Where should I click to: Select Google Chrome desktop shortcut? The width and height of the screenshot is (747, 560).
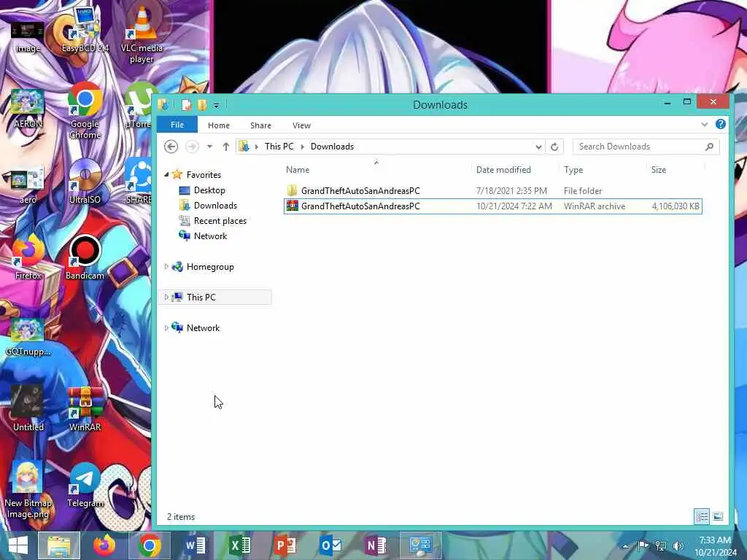[85, 111]
